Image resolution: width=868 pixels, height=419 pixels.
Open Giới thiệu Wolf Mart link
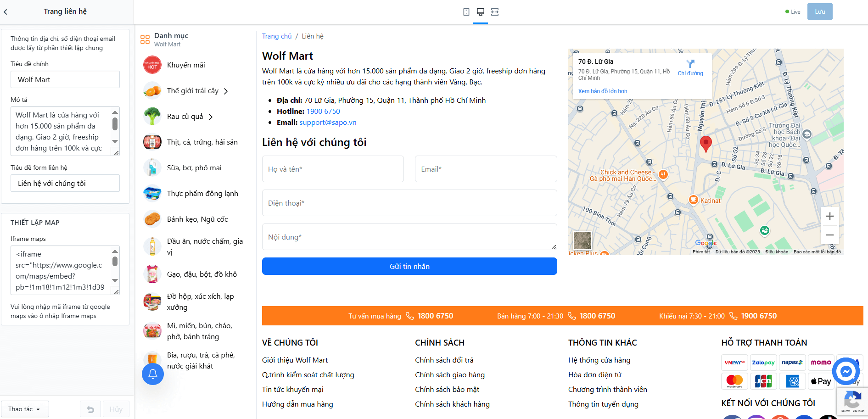295,360
